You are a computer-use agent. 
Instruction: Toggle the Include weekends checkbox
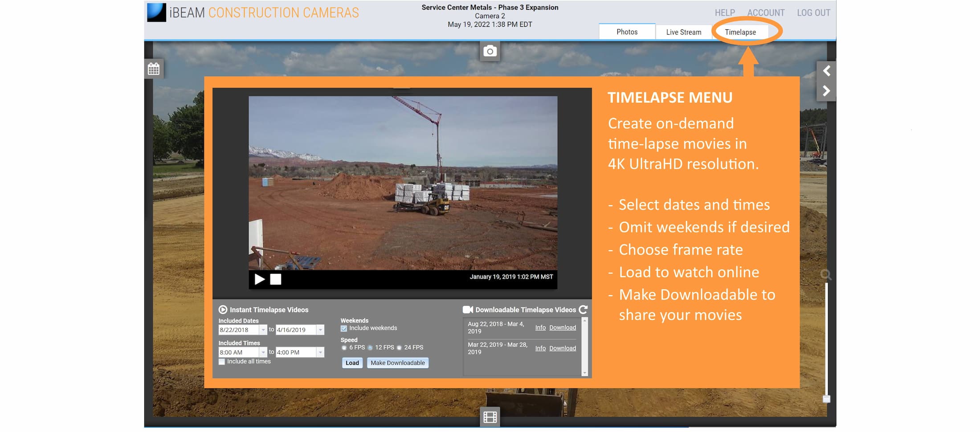tap(344, 329)
